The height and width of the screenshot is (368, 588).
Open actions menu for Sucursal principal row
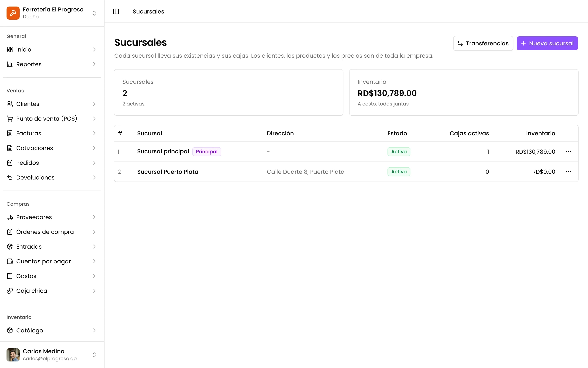point(568,152)
